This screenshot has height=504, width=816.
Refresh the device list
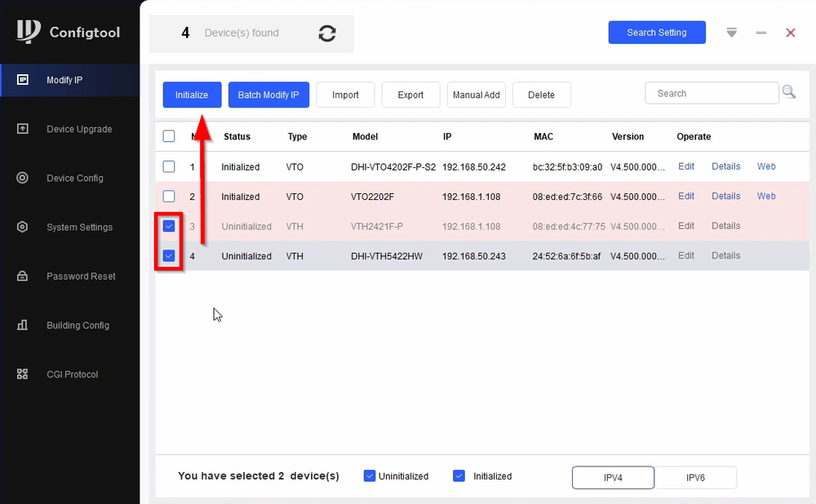[x=326, y=33]
